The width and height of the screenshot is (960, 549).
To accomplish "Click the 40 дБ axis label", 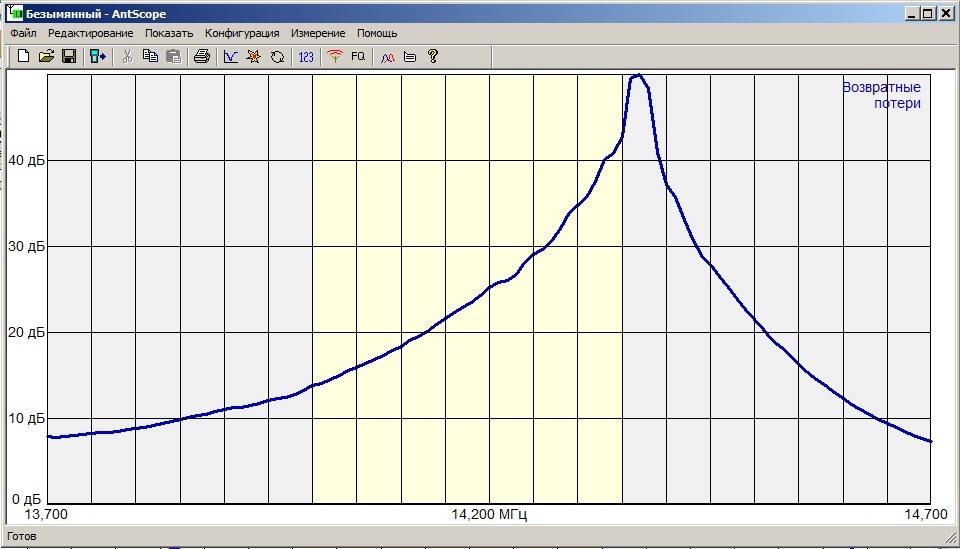I will click(x=28, y=160).
